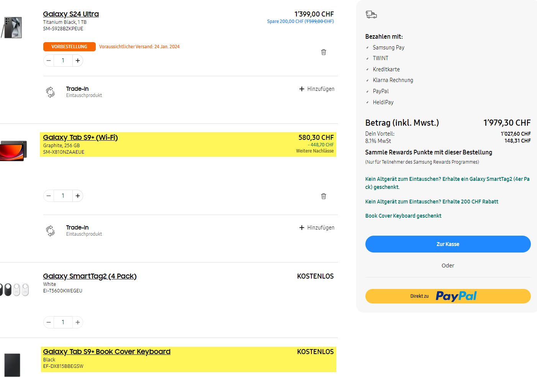Open the Galaxy Tab S9+ (Wi-Fi) product link

(80, 138)
